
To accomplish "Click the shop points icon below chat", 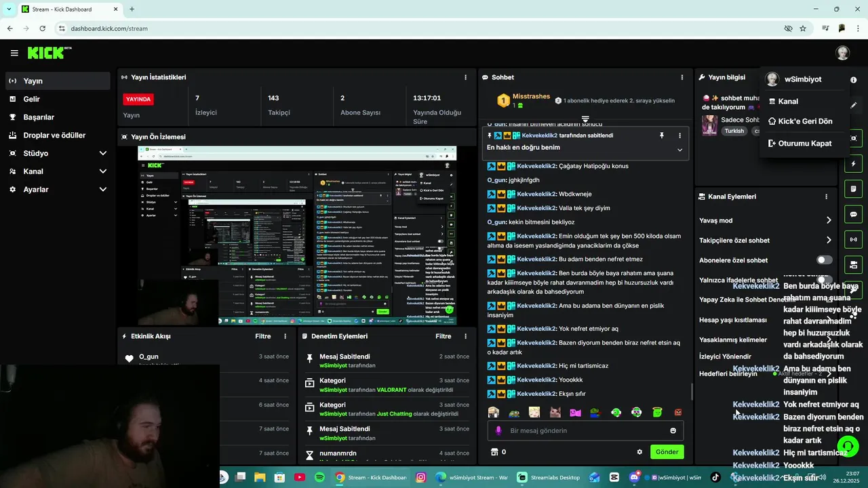I will point(494,452).
